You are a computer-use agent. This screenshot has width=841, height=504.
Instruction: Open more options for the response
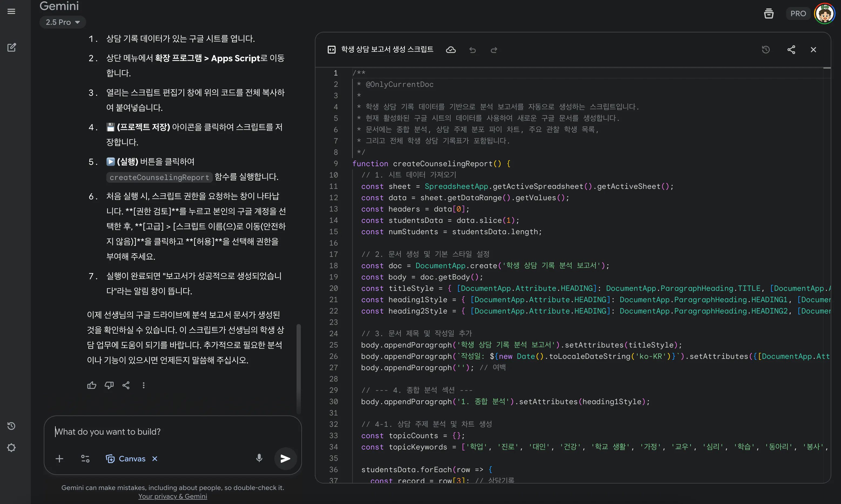click(x=143, y=385)
